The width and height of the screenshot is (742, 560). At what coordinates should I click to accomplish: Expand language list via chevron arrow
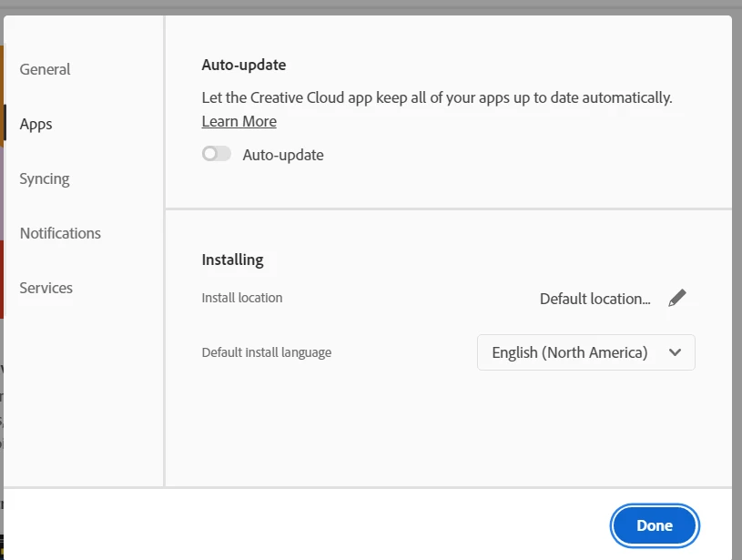[676, 352]
